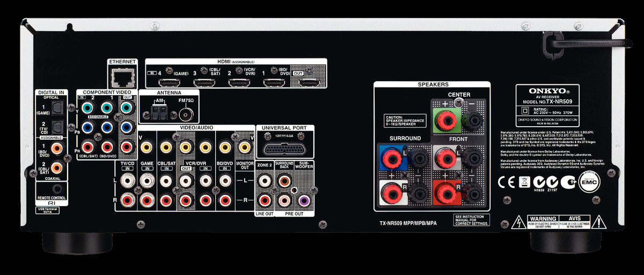Click the BD/DVD right audio input jack
The image size is (644, 275).
click(225, 200)
